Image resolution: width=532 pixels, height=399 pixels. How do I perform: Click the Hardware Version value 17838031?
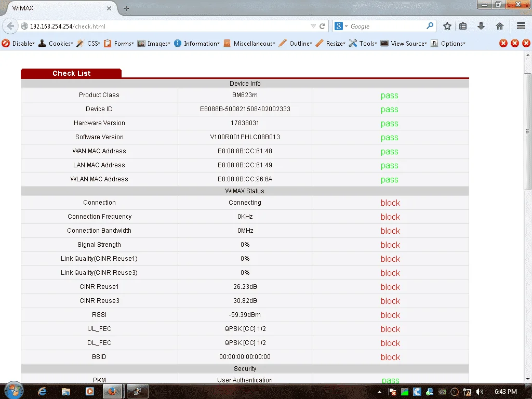click(x=245, y=123)
